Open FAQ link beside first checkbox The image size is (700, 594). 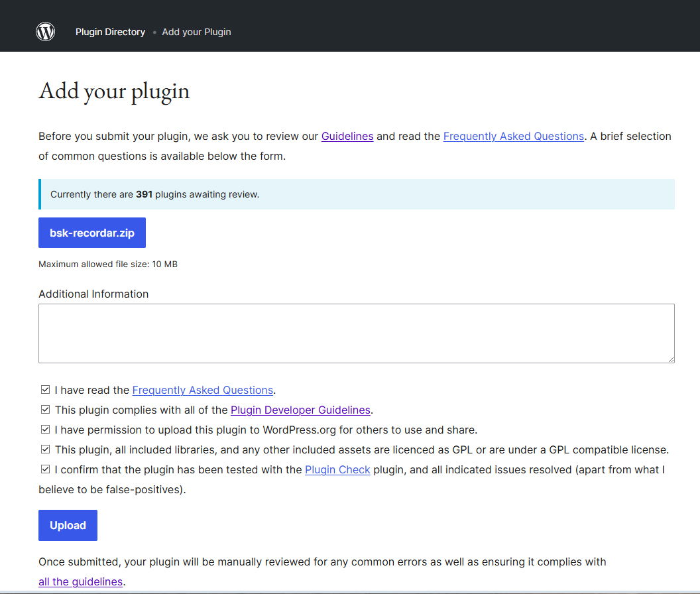coord(203,390)
